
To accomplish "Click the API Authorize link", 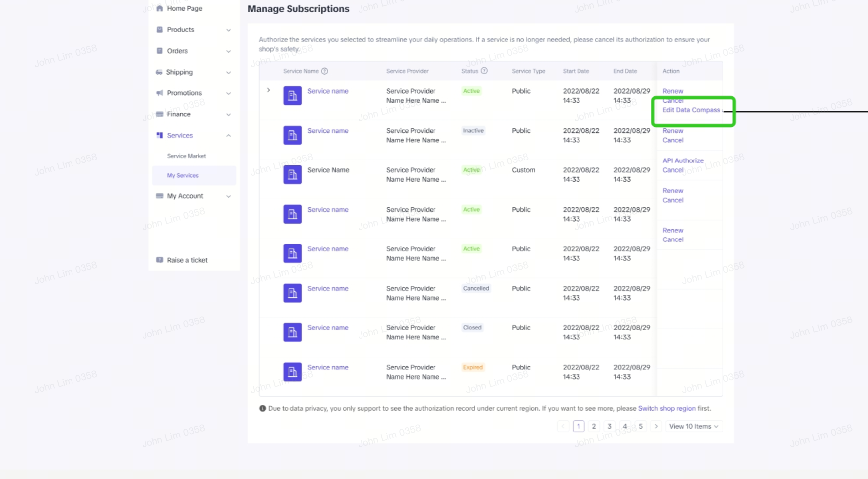I will coord(683,160).
